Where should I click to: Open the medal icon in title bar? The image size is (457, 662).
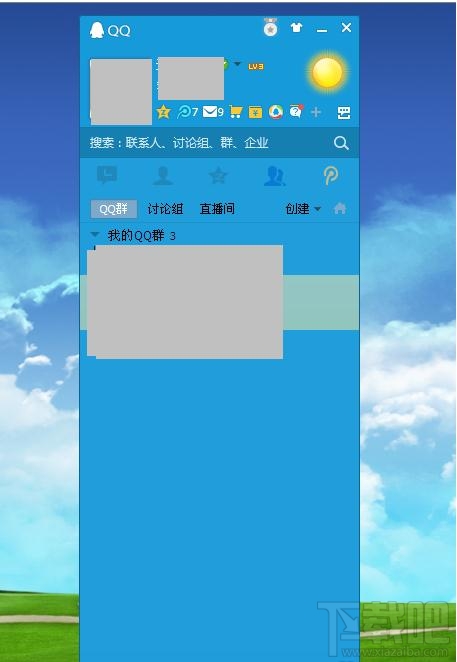click(270, 27)
